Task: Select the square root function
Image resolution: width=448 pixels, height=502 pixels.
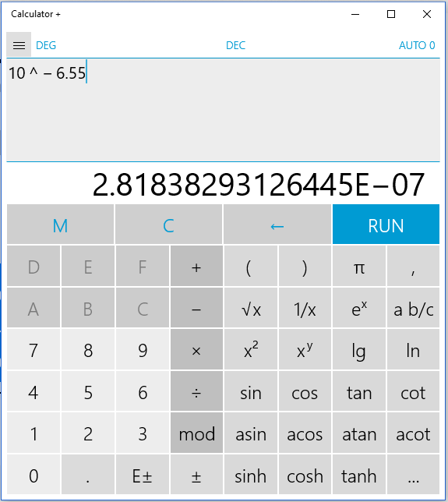Action: pyautogui.click(x=251, y=308)
